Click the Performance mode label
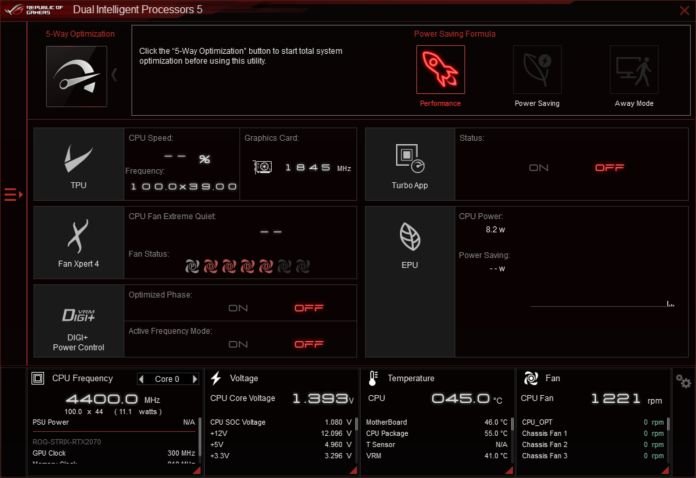 coord(440,103)
